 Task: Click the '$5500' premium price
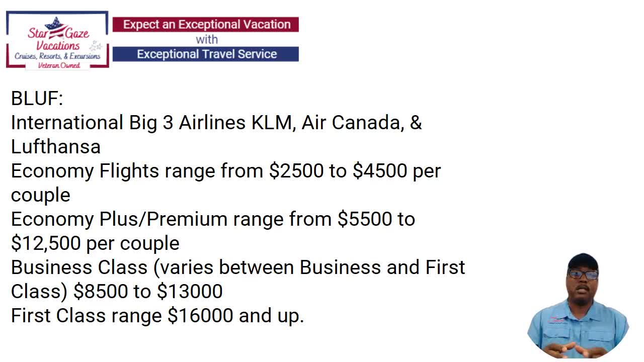pyautogui.click(x=365, y=219)
